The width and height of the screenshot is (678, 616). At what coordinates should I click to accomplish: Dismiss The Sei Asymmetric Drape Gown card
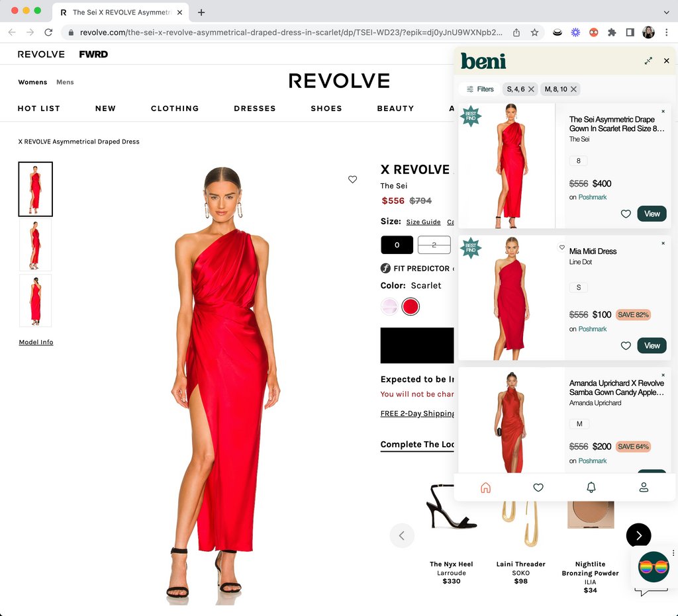pyautogui.click(x=663, y=111)
